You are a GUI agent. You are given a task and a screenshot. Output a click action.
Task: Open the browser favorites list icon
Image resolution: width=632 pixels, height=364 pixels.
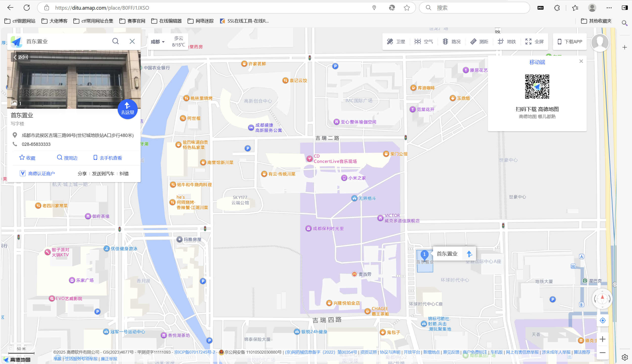click(575, 8)
